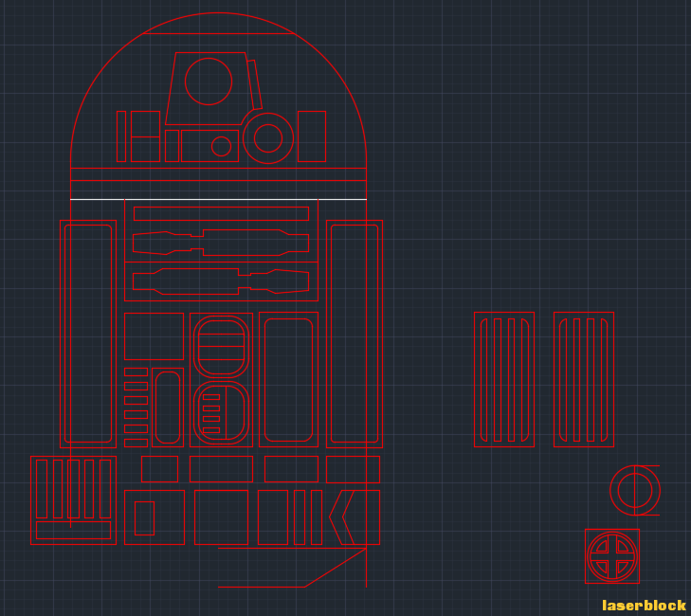Image resolution: width=691 pixels, height=616 pixels.
Task: Select the white horizontal line below the dome
Action: pyautogui.click(x=218, y=199)
